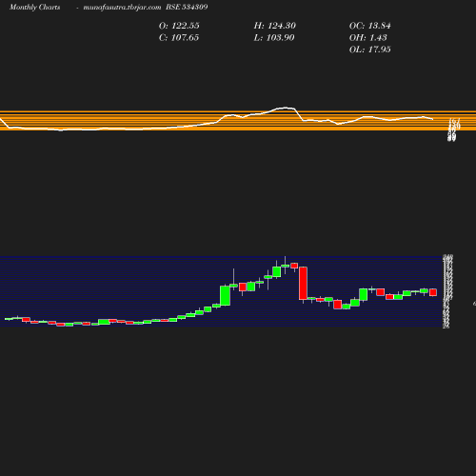The image size is (476, 476).
Task: Click the white indicator line peak
Action: pyautogui.click(x=286, y=108)
